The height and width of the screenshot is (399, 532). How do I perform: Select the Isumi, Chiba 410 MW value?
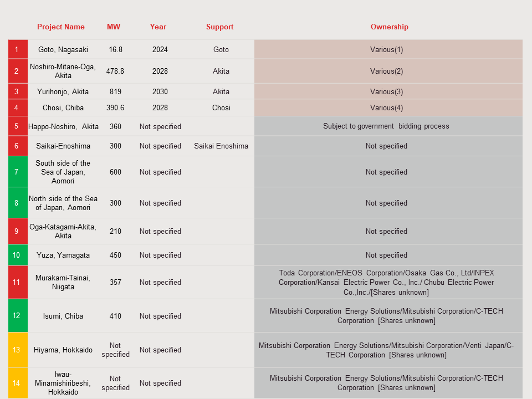coord(115,316)
